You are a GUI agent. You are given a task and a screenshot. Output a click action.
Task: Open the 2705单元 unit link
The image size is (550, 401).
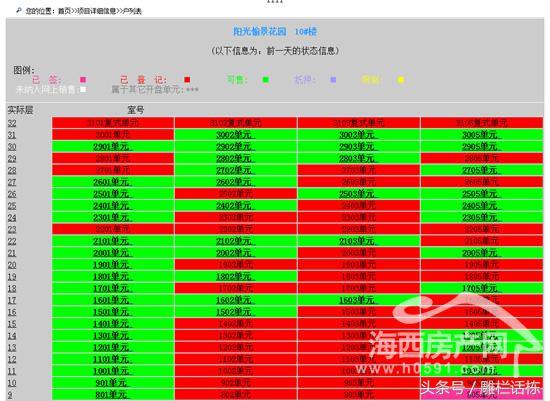[x=481, y=170]
